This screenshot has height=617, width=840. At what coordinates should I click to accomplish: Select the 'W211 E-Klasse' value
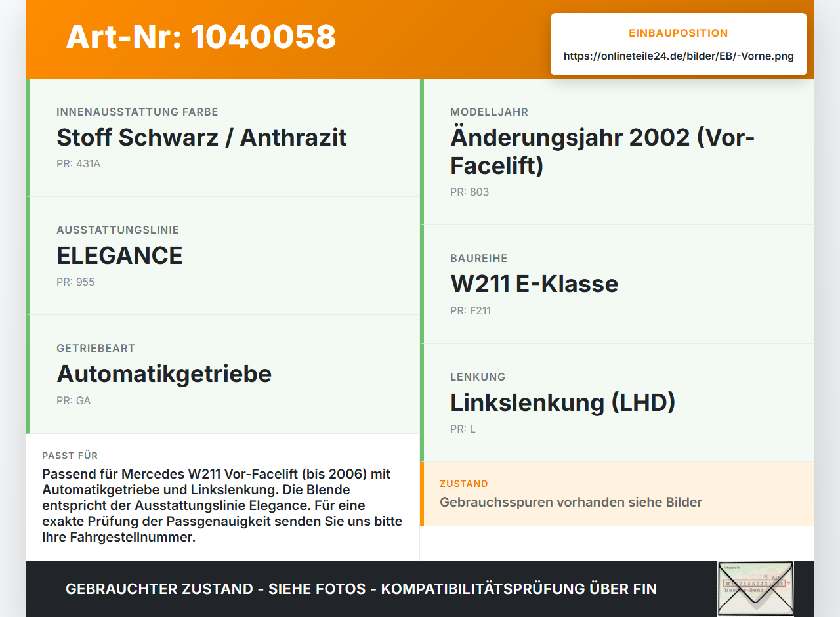pyautogui.click(x=534, y=284)
